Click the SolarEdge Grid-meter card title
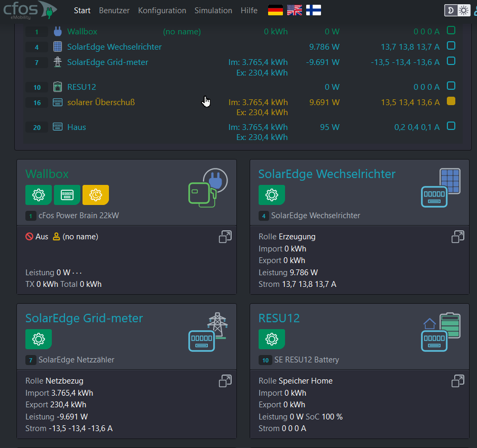This screenshot has width=477, height=448. pos(84,318)
